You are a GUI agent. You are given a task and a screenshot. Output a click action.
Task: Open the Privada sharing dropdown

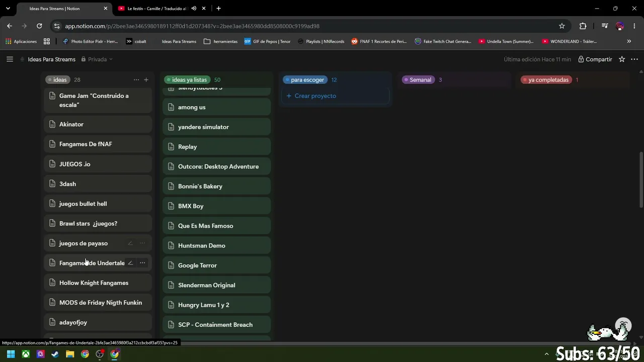pos(97,59)
